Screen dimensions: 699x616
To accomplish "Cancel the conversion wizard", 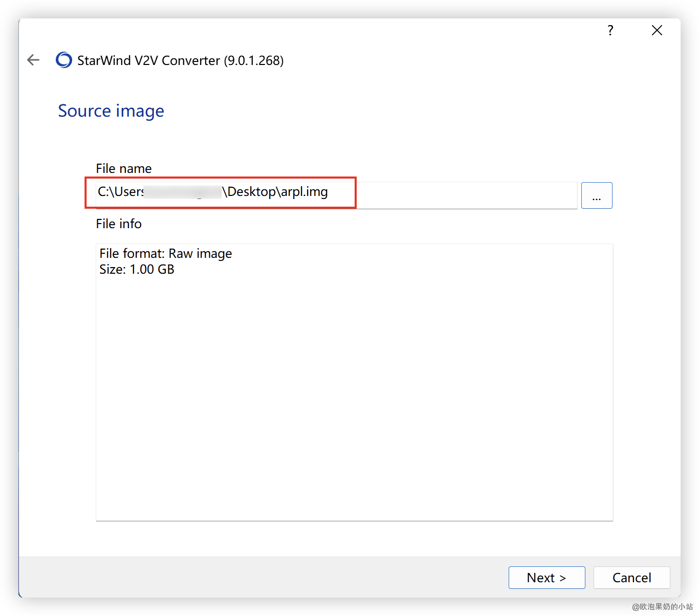I will click(x=631, y=578).
